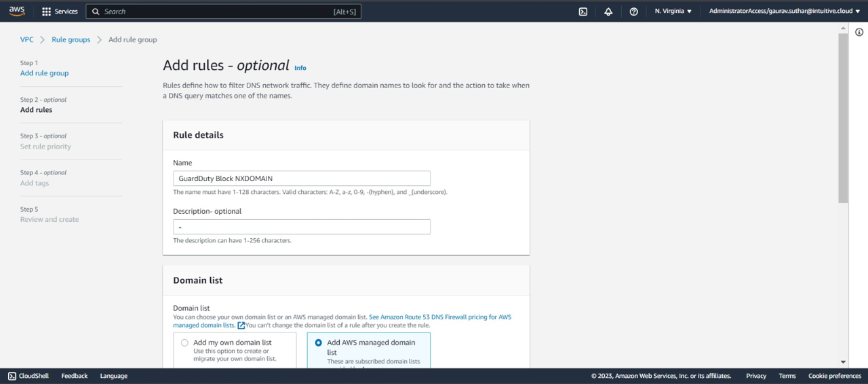Launch CloudShell from top navigation icon
This screenshot has height=384, width=868.
click(583, 12)
